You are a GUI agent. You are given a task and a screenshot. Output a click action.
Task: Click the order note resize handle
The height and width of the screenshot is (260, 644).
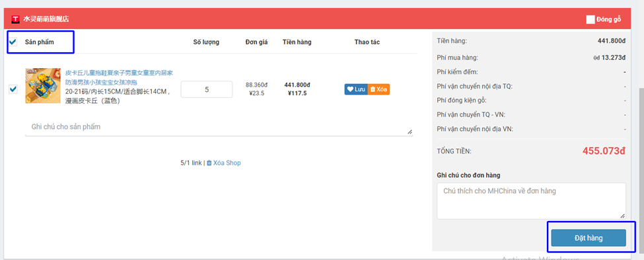[623, 216]
